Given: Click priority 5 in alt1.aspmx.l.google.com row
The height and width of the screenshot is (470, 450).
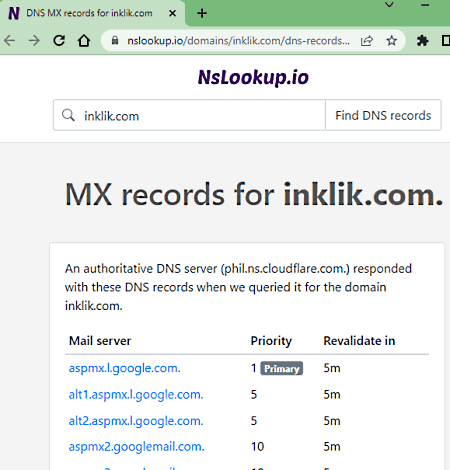Looking at the screenshot, I should pos(254,395).
